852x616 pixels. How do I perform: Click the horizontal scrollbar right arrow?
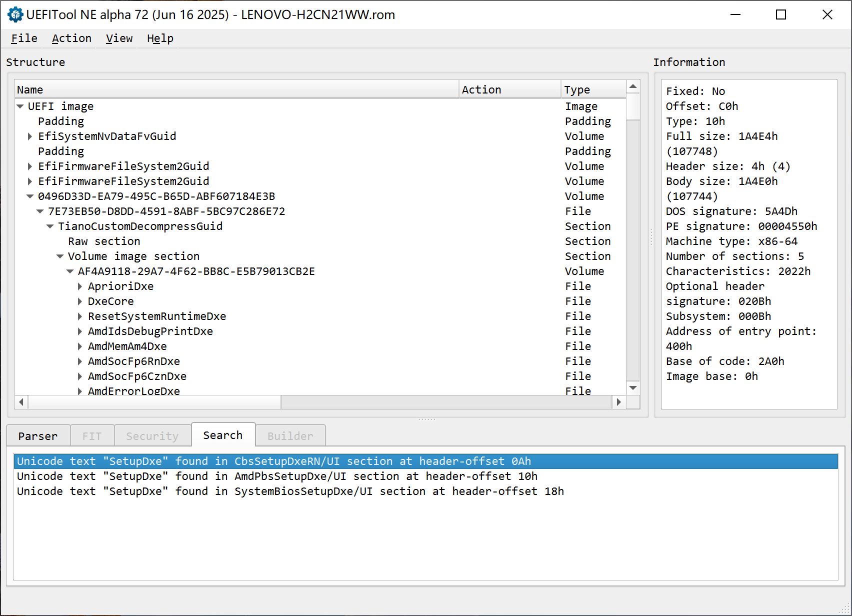[619, 402]
